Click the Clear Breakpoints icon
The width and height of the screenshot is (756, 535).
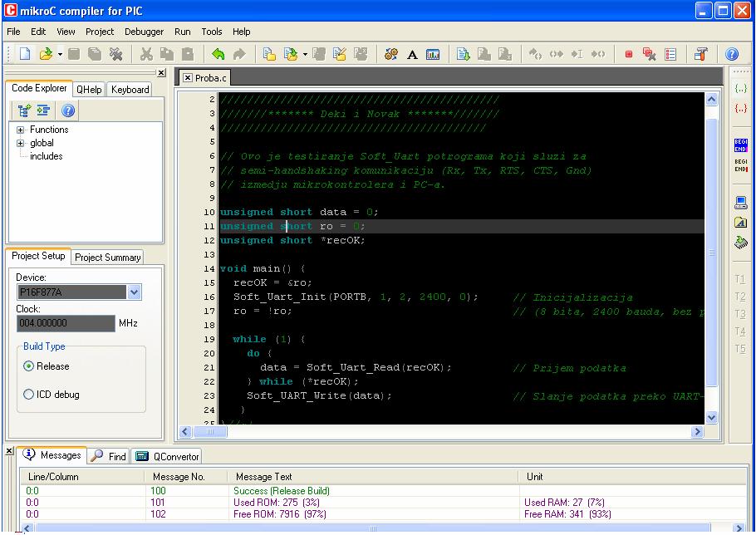coord(650,54)
